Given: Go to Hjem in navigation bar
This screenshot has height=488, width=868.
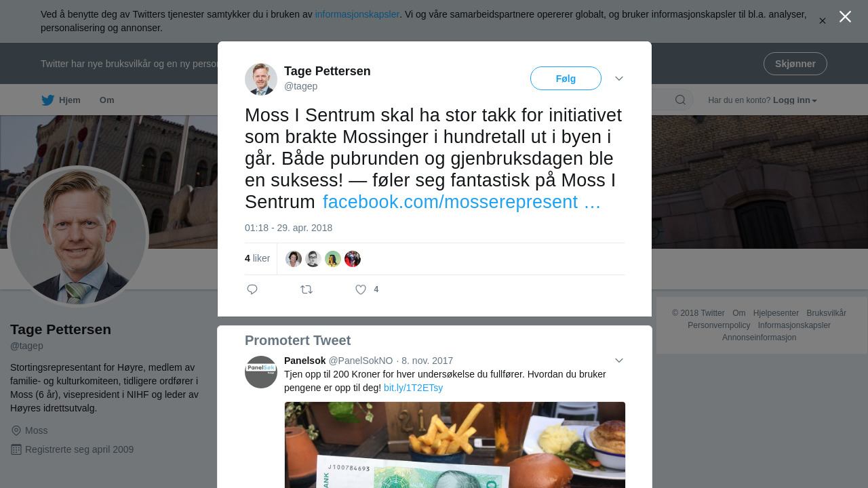Looking at the screenshot, I should coord(70,100).
